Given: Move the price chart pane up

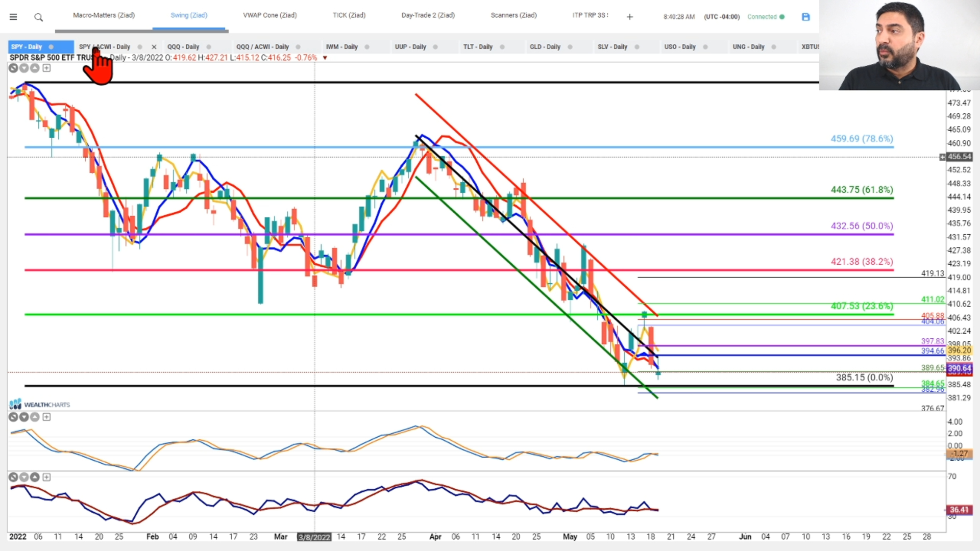Looking at the screenshot, I should click(x=35, y=68).
